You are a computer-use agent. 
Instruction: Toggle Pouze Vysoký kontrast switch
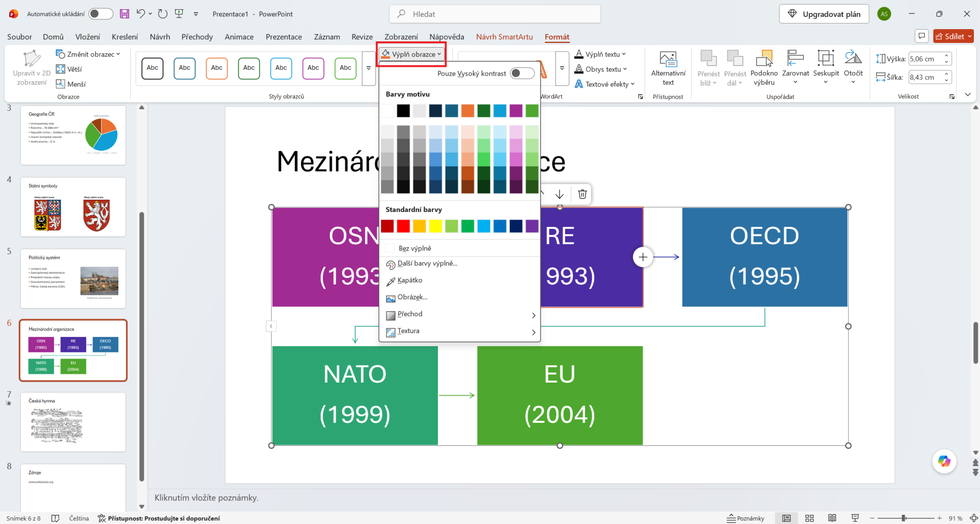[x=522, y=74]
